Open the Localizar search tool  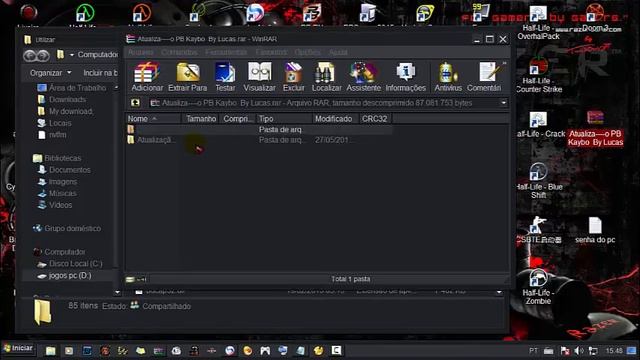coord(327,77)
